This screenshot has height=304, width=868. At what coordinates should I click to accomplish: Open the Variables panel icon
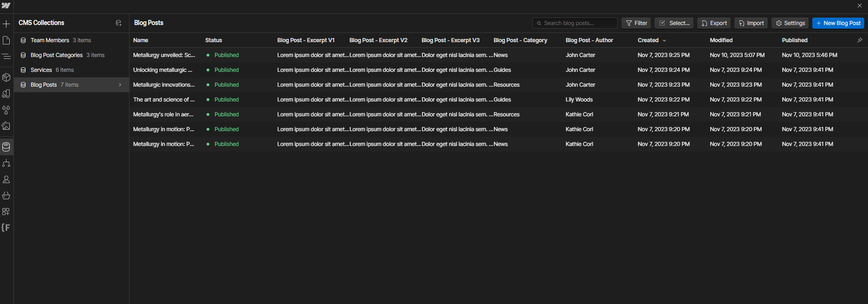[6, 94]
